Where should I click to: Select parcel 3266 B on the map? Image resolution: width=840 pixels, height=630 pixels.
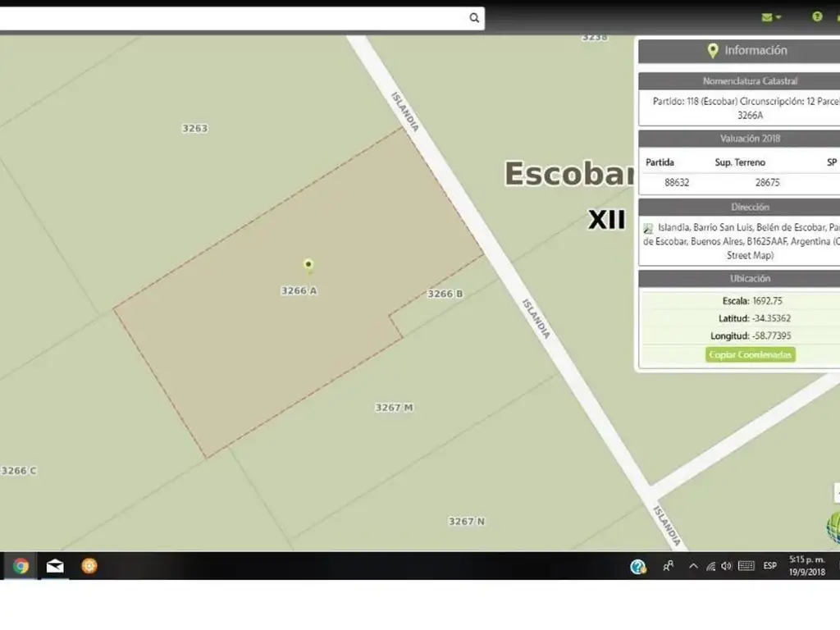coord(445,294)
